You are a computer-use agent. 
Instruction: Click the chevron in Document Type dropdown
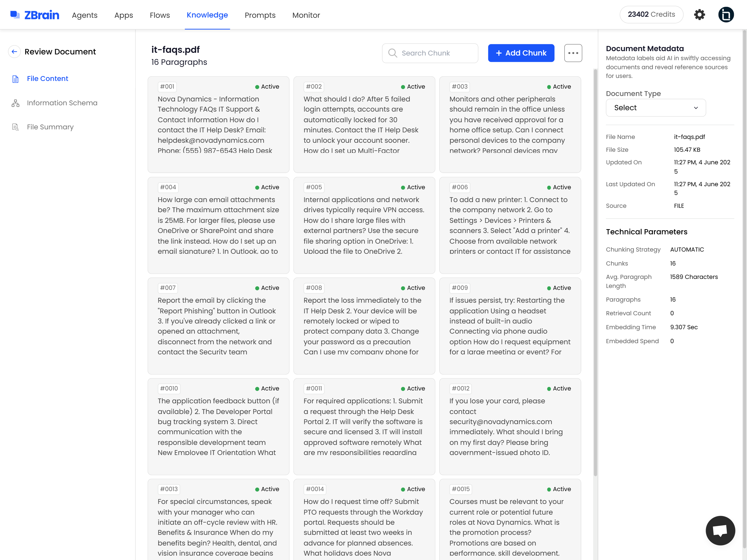pyautogui.click(x=696, y=108)
